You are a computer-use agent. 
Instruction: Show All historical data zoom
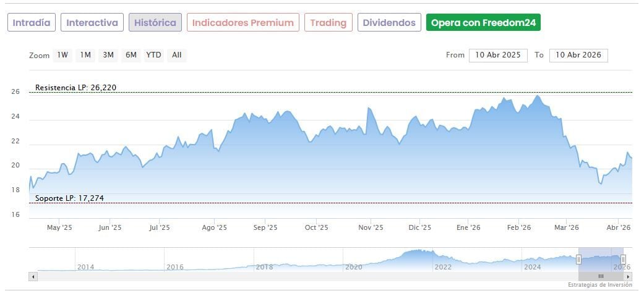coord(177,55)
